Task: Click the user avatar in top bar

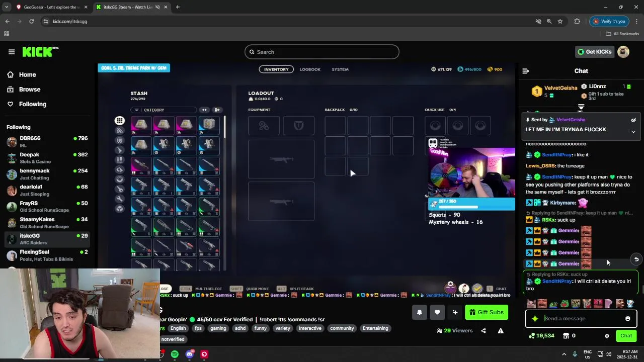Action: [623, 52]
